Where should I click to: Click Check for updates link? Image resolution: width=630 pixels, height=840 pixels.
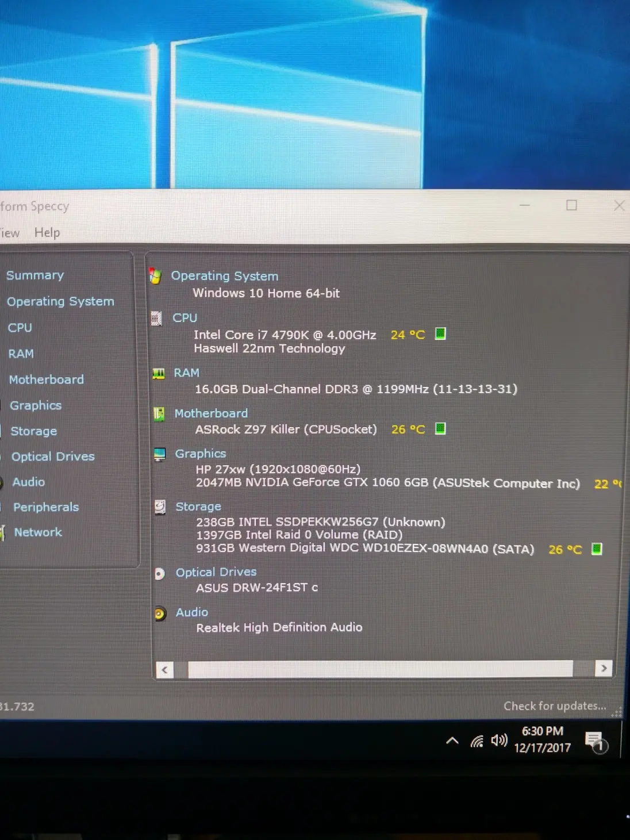(x=555, y=706)
